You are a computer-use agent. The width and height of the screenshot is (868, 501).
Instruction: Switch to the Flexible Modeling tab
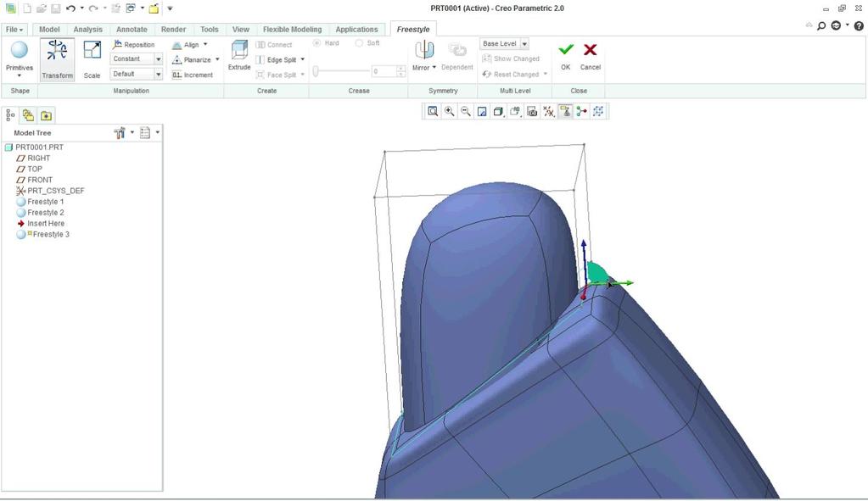(292, 30)
